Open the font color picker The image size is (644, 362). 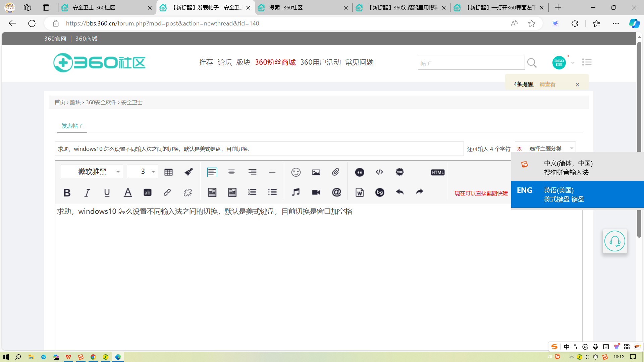click(128, 192)
